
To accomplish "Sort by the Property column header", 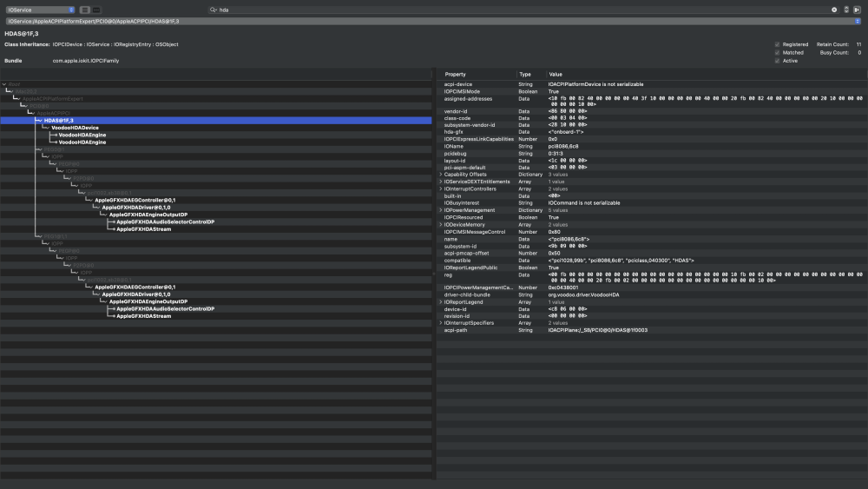I will tap(477, 74).
